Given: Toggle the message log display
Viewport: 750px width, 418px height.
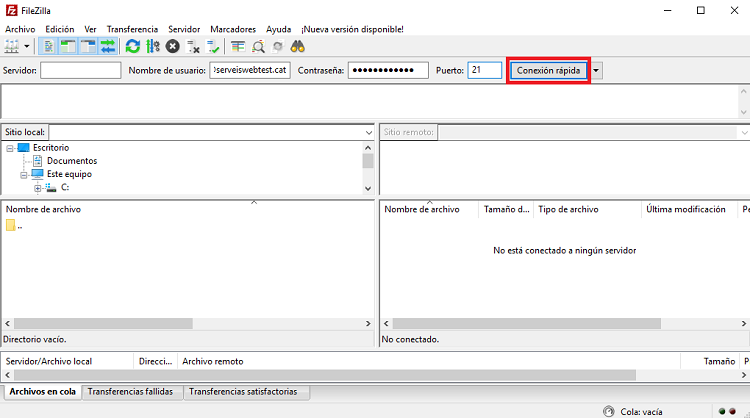Looking at the screenshot, I should [48, 46].
